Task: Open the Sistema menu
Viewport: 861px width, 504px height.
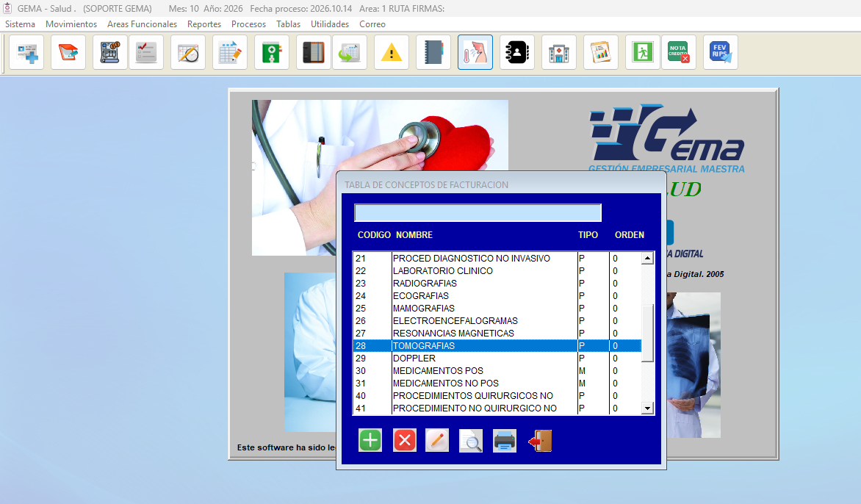Action: [x=21, y=24]
